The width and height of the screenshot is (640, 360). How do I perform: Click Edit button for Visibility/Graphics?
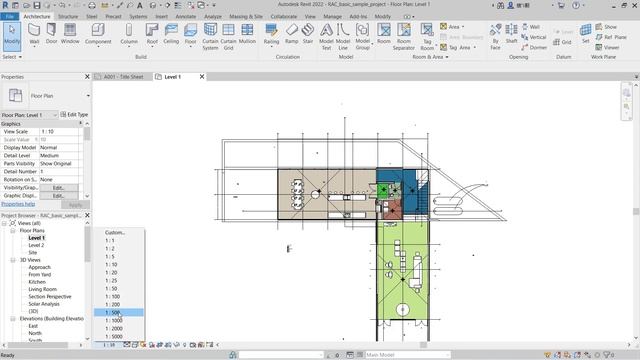pyautogui.click(x=58, y=188)
